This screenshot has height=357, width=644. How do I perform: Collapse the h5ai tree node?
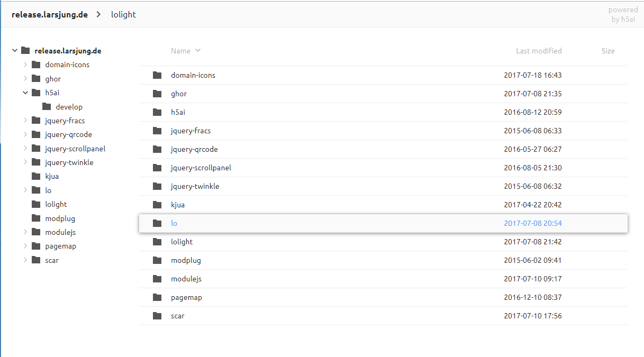point(25,93)
